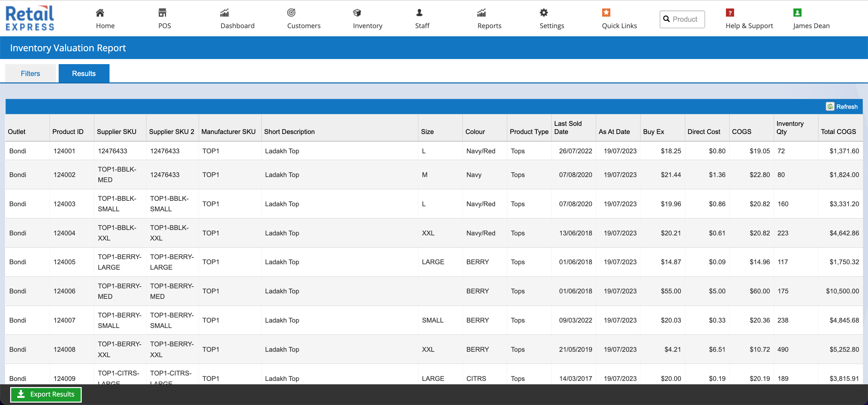Viewport: 868px width, 405px height.
Task: Open the Customers menu label
Action: point(304,26)
